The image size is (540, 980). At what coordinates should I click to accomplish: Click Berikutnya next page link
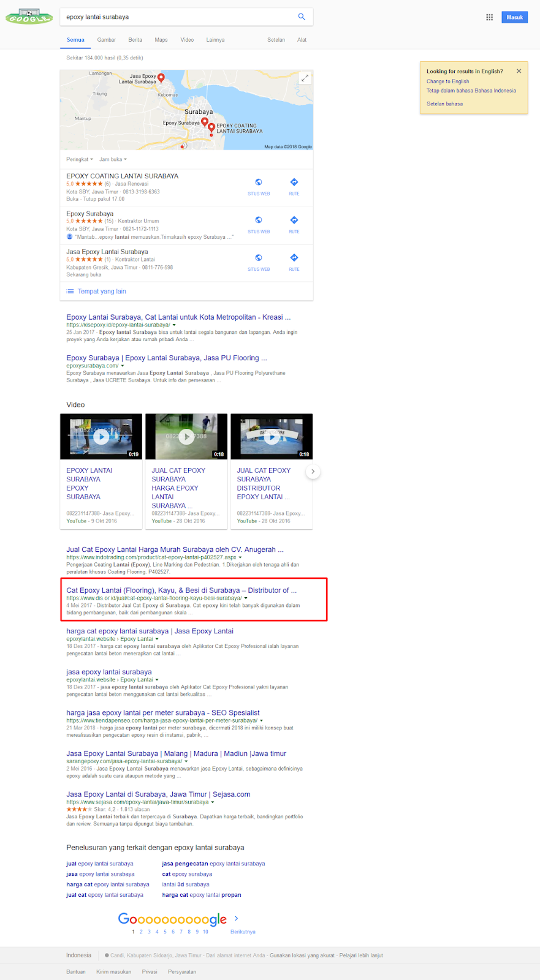[243, 932]
